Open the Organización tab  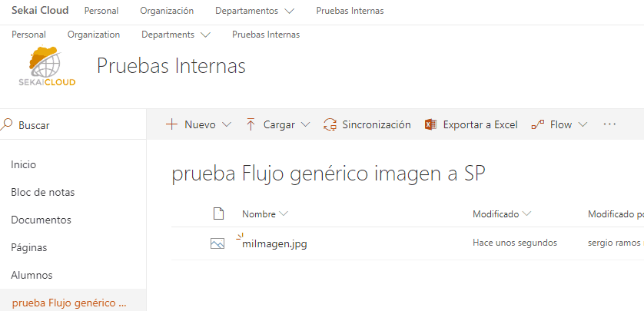(167, 11)
